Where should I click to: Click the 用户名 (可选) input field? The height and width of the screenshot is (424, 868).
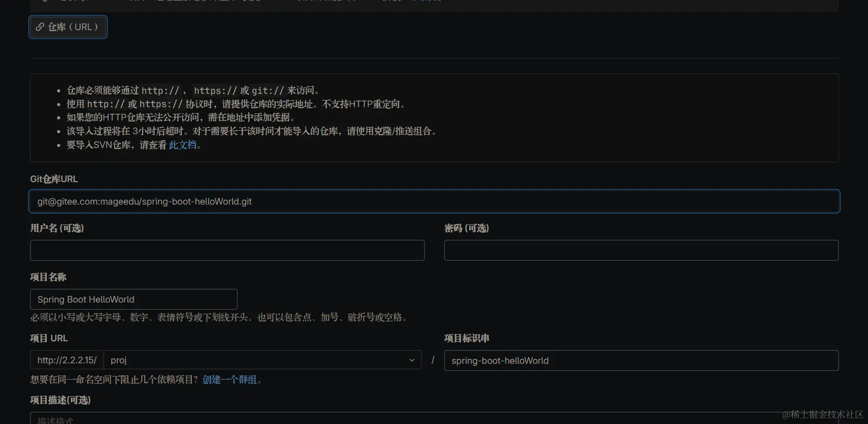click(227, 251)
